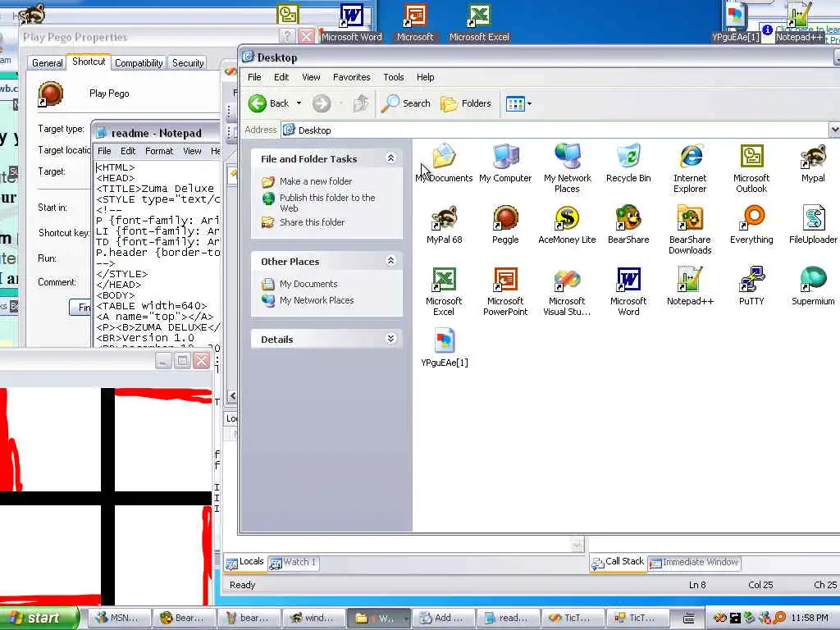Select the Microsoft Visual Studio icon
Screen dimensions: 840x630
tap(567, 291)
